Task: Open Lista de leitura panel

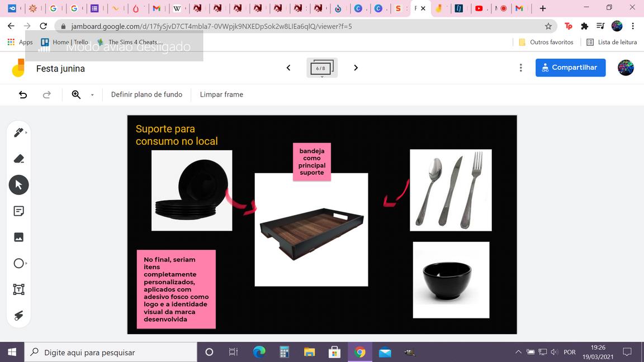Action: (x=612, y=42)
